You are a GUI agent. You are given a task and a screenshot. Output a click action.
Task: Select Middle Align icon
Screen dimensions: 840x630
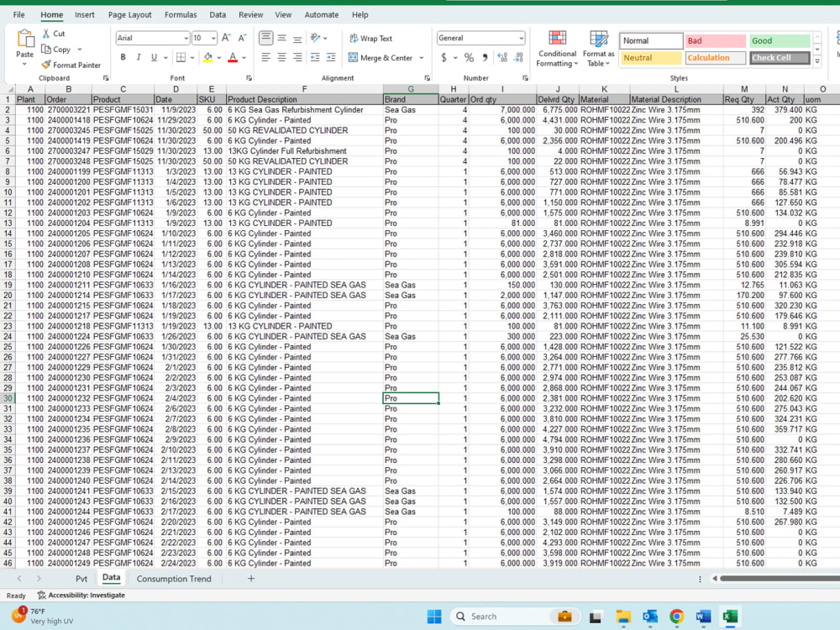click(281, 38)
